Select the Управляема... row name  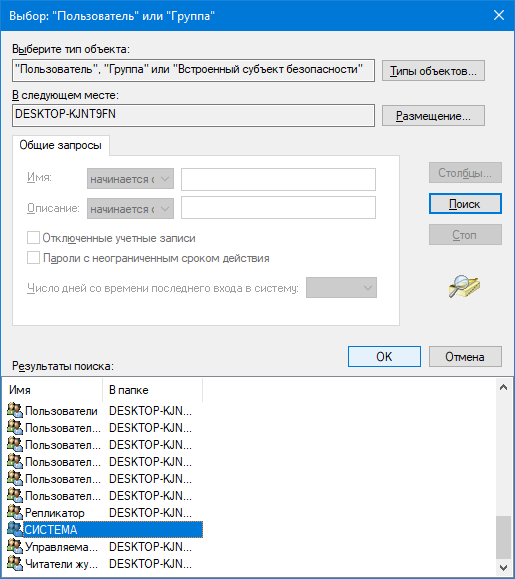61,547
